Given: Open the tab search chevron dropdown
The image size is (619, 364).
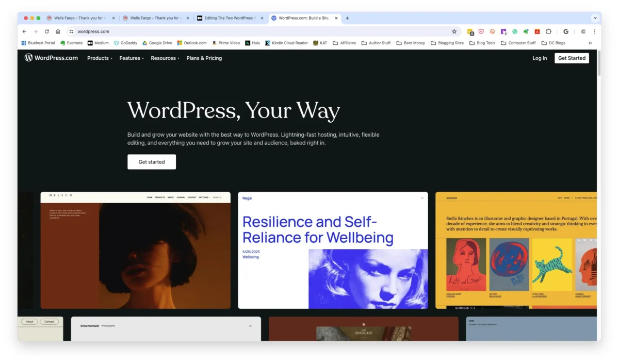Looking at the screenshot, I should tap(595, 18).
